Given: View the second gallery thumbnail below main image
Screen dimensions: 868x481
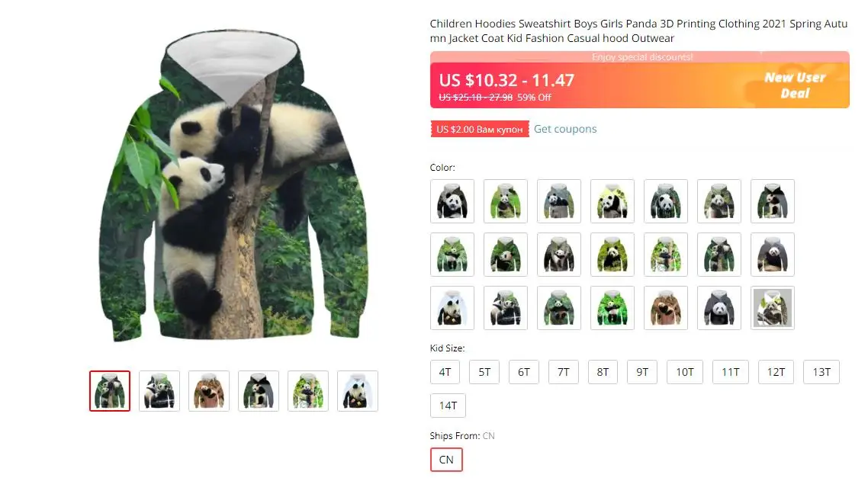Looking at the screenshot, I should [159, 391].
